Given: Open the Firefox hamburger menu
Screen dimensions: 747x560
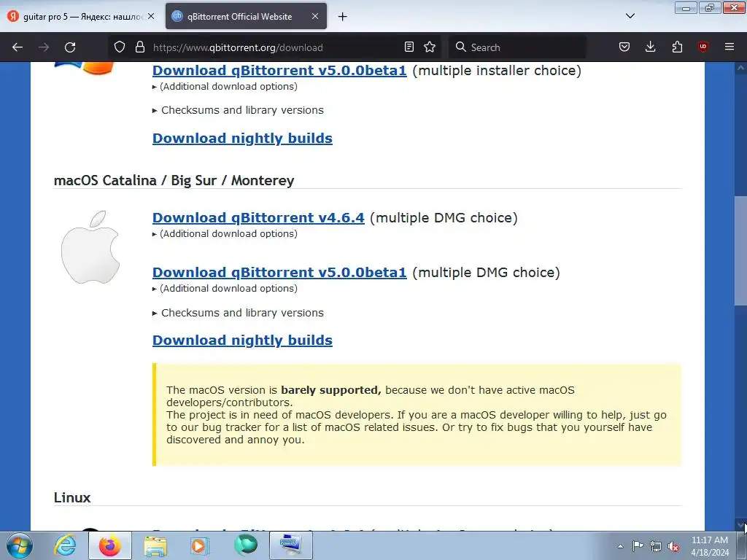Looking at the screenshot, I should (x=729, y=47).
